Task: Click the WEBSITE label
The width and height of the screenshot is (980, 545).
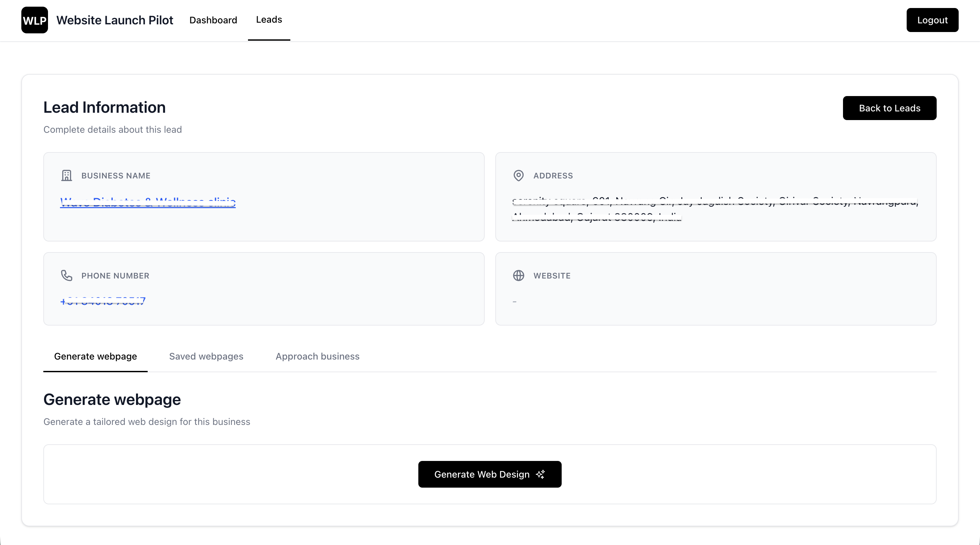Action: pos(552,276)
